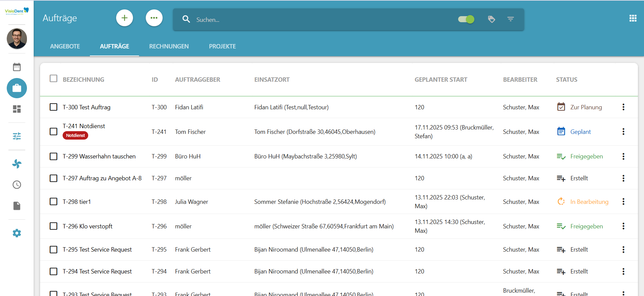Click the sliders tuning icon in sidebar
The height and width of the screenshot is (296, 644).
coord(17,136)
